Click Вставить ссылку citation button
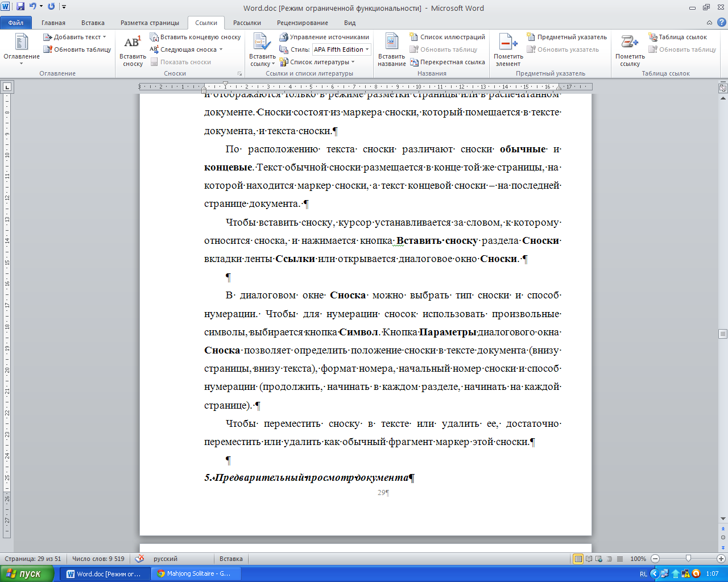728x582 pixels. [x=262, y=50]
